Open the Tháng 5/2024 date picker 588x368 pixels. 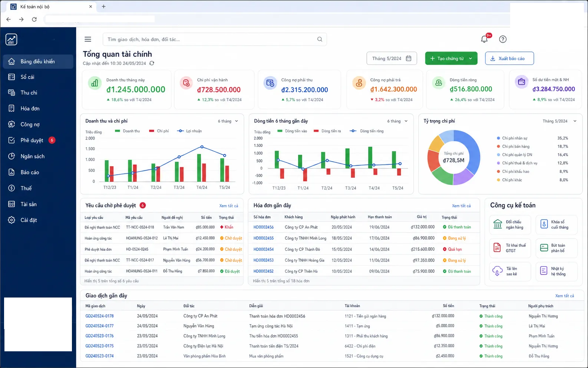click(392, 58)
